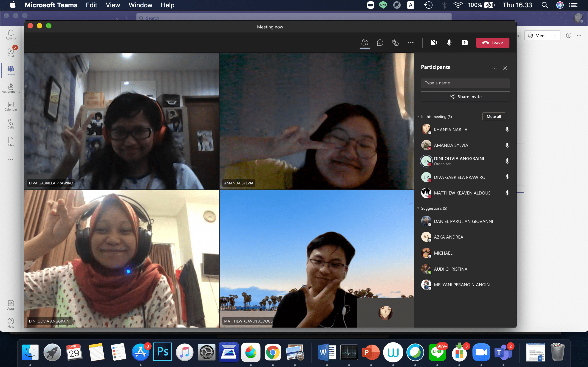Open the share content icon

(x=464, y=42)
